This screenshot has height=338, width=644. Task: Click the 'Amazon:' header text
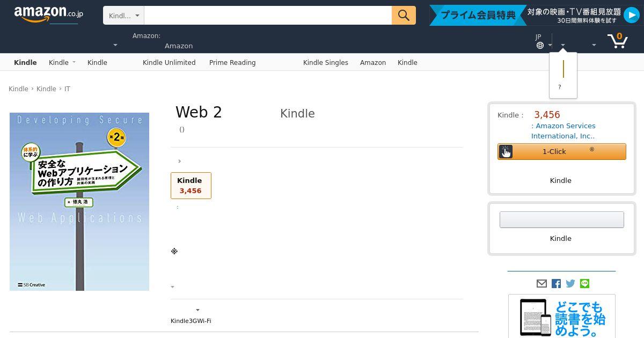click(x=147, y=36)
